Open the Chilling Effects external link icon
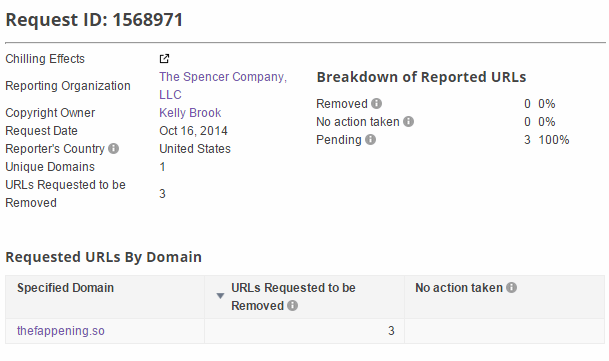Image resolution: width=609 pixels, height=361 pixels. click(164, 59)
